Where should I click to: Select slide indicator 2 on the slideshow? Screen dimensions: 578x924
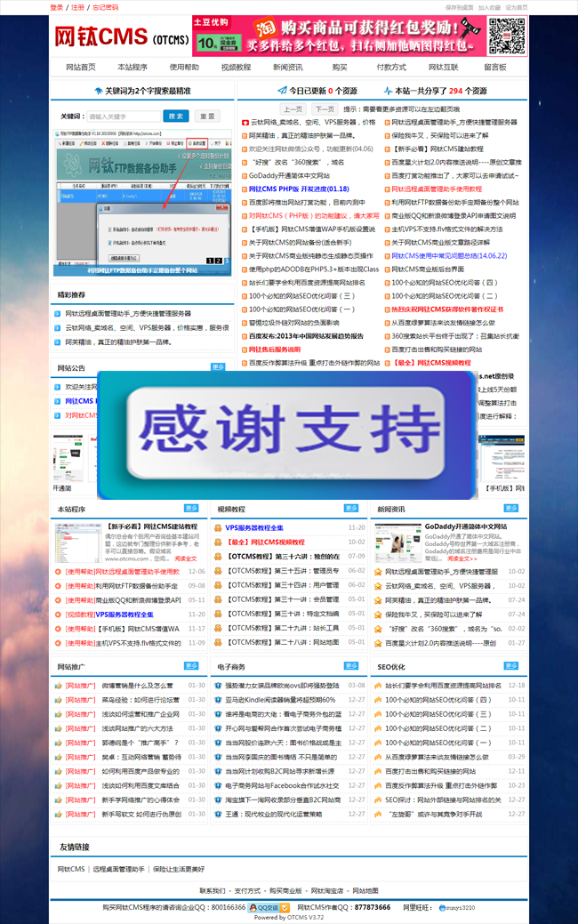(219, 261)
